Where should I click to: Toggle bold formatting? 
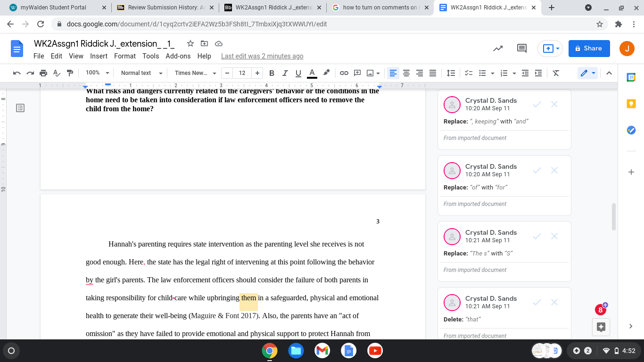point(272,73)
